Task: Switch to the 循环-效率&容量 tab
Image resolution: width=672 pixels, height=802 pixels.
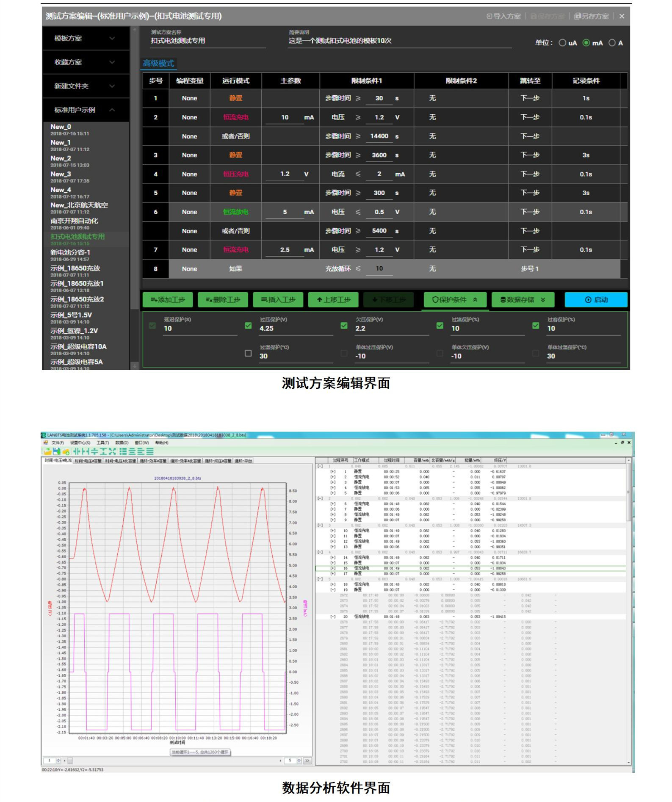Action: 154,461
